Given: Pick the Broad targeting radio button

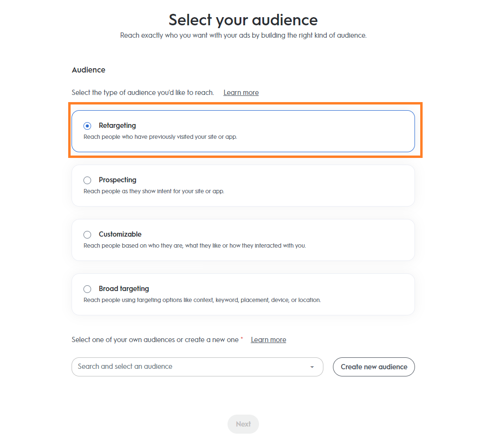Looking at the screenshot, I should click(87, 289).
